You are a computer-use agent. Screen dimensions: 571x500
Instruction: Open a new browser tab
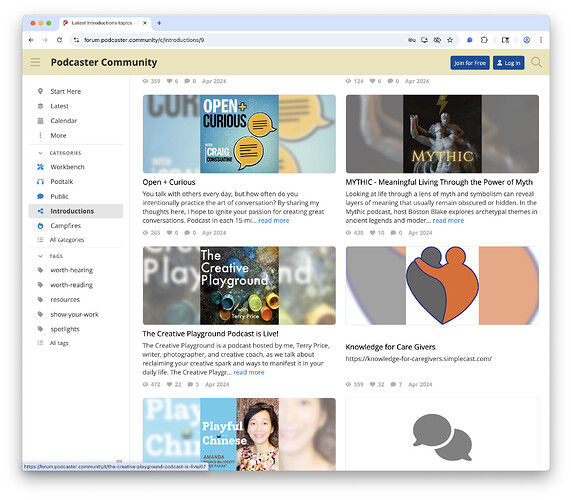click(x=159, y=23)
